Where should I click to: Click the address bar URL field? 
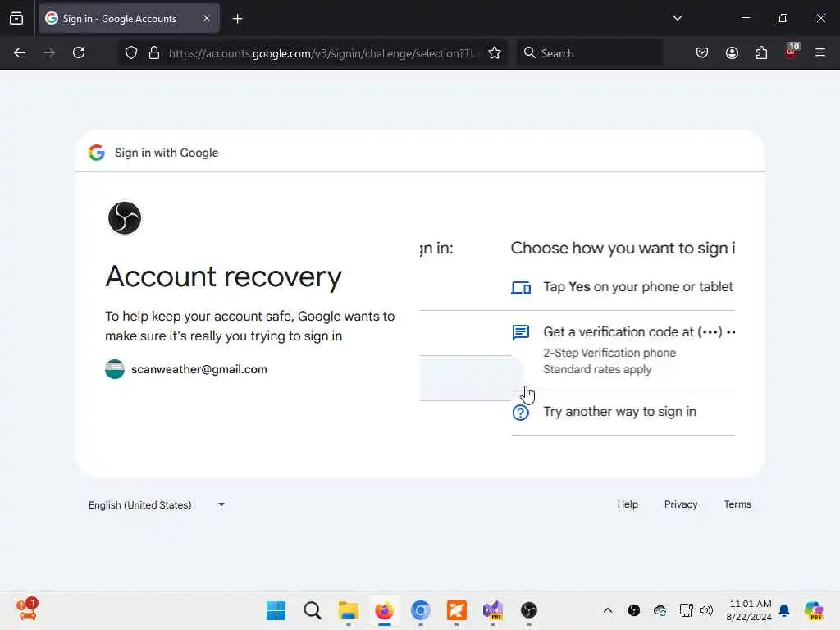(322, 53)
